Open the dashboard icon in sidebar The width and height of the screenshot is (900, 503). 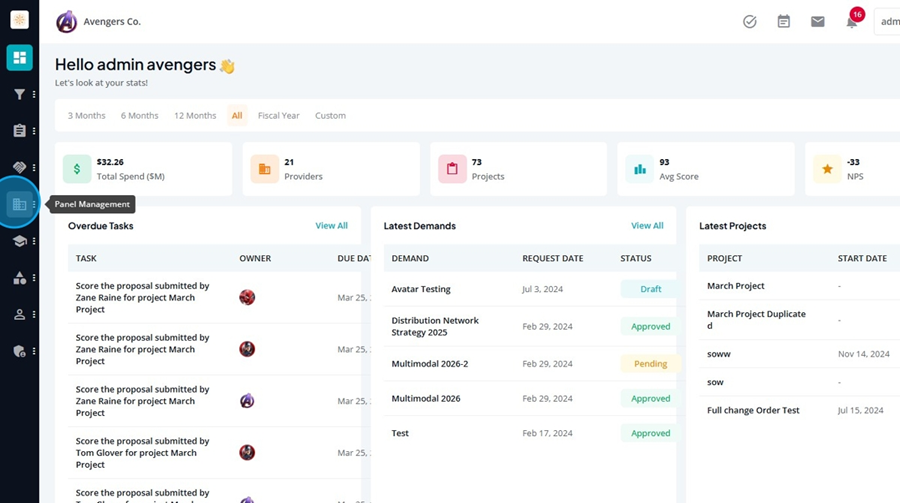click(x=20, y=57)
